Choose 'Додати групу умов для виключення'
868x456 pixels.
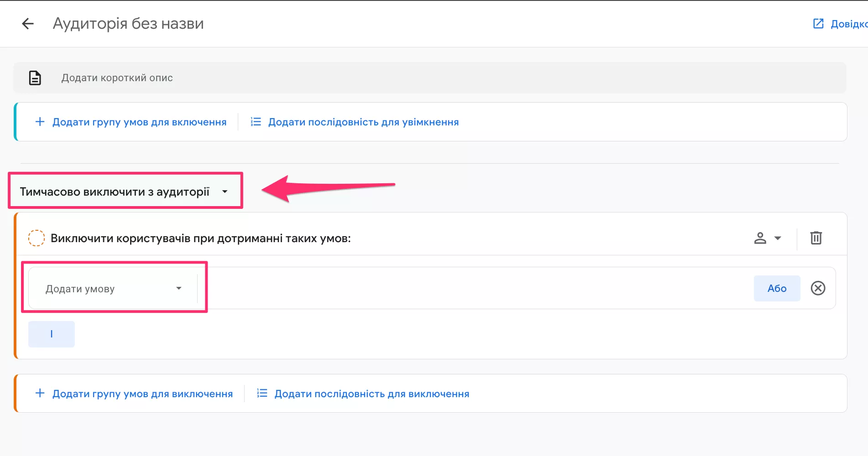click(142, 394)
